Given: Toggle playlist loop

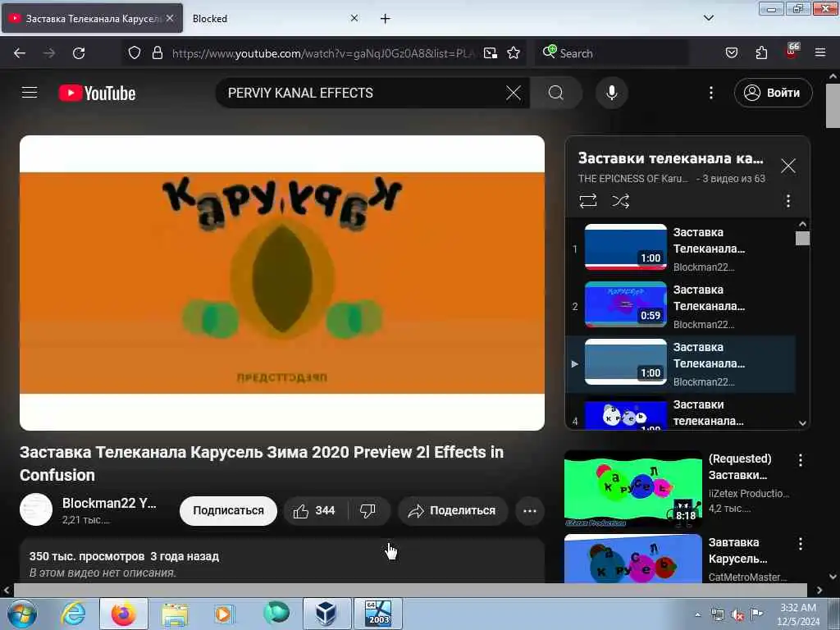Looking at the screenshot, I should pyautogui.click(x=587, y=201).
